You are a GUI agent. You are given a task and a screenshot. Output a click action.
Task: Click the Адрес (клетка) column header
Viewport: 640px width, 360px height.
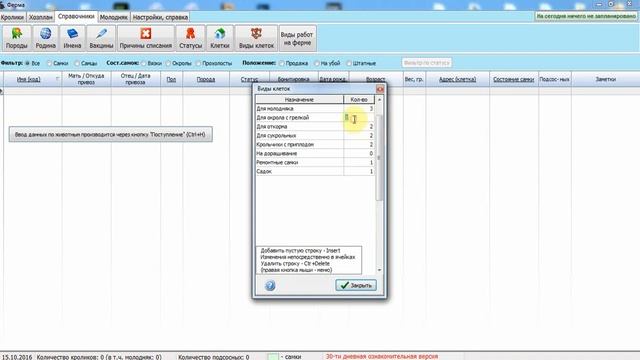click(458, 79)
